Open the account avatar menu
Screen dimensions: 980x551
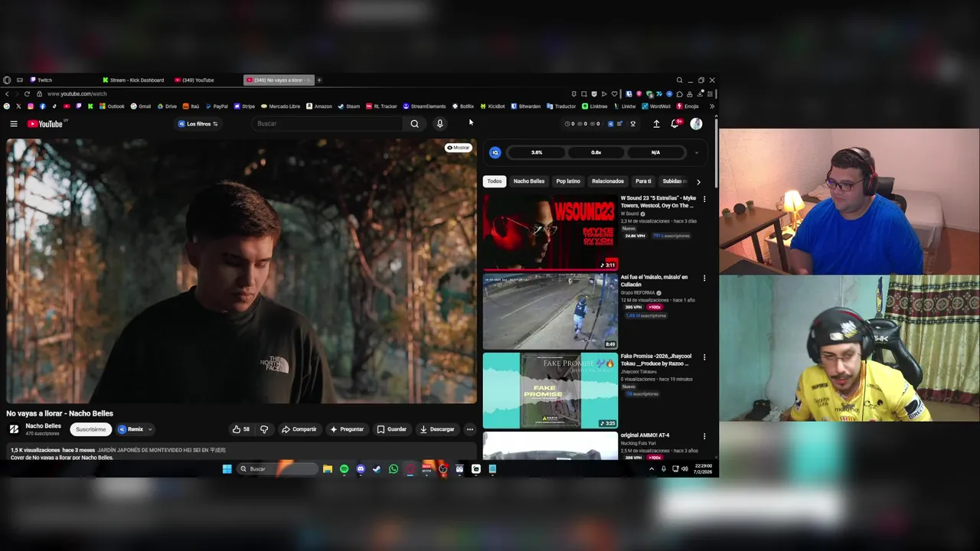[x=696, y=124]
